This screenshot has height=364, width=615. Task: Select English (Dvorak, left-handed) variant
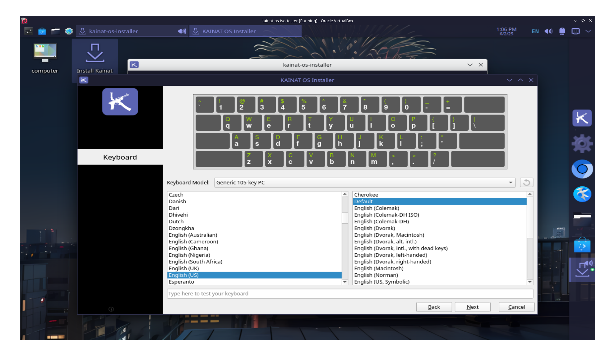[x=439, y=255]
